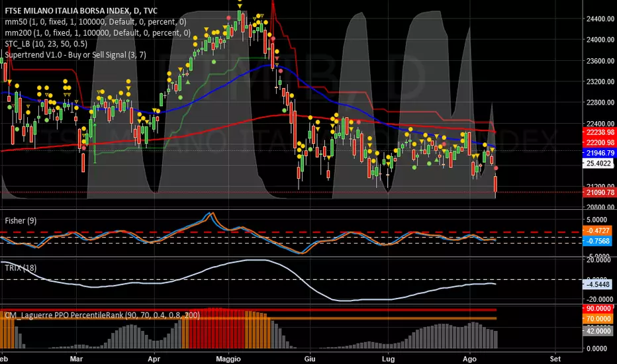Click the white 25.4022 value label
This screenshot has width=617, height=364.
click(598, 163)
